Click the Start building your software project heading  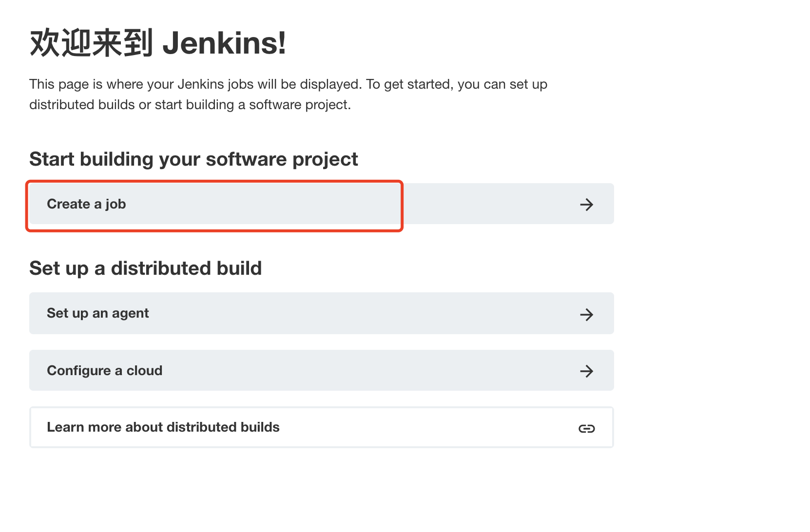(193, 159)
